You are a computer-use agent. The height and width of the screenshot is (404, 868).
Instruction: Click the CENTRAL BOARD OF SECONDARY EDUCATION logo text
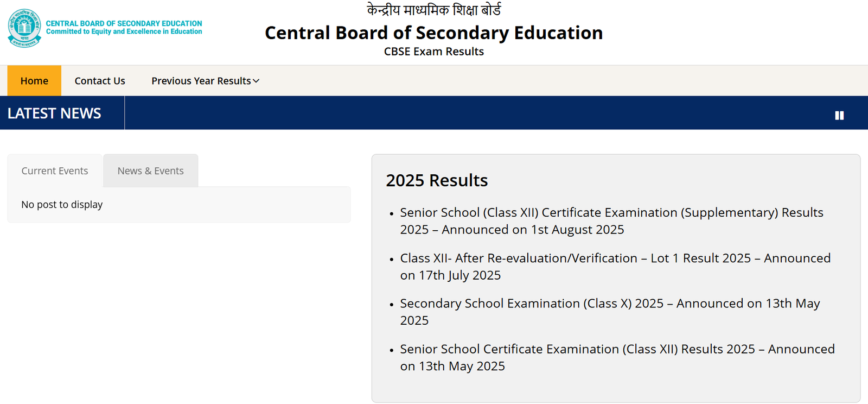pos(124,23)
